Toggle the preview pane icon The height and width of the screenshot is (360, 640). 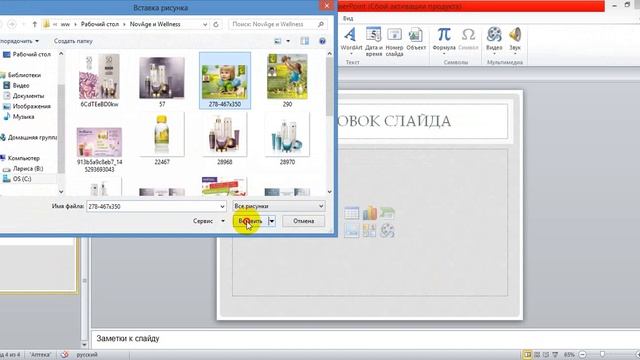point(304,41)
